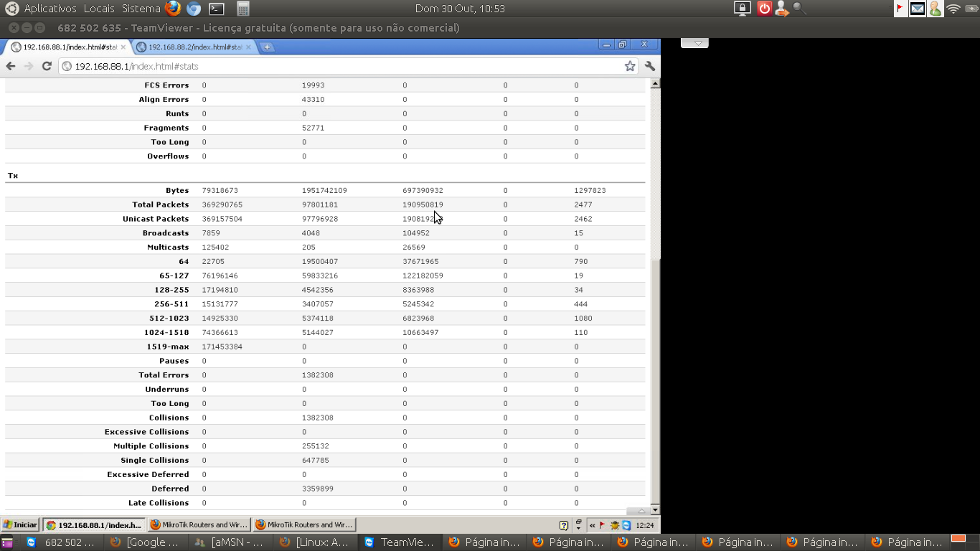Open the [Linux: A... taskbar window
Image resolution: width=980 pixels, height=551 pixels.
[314, 542]
